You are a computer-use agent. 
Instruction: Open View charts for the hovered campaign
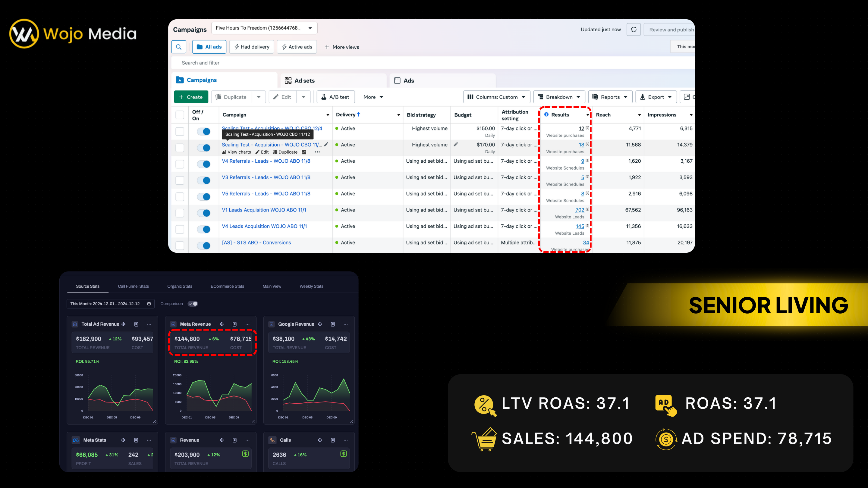(x=237, y=152)
